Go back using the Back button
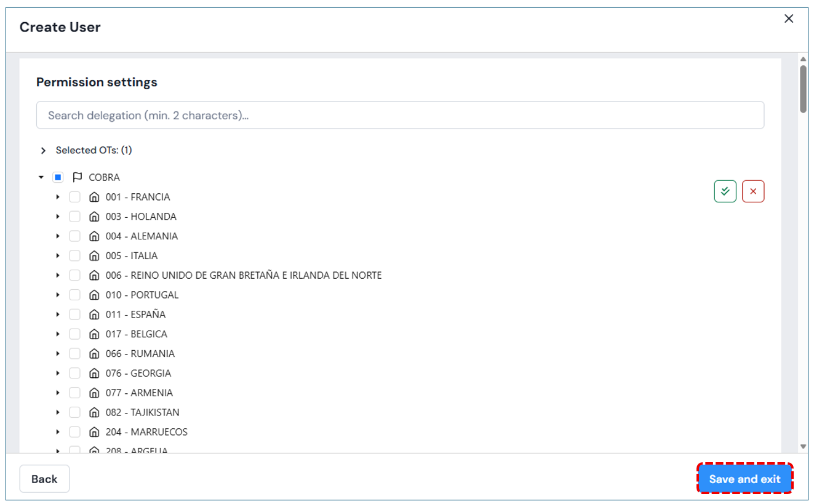814x504 pixels. tap(44, 479)
